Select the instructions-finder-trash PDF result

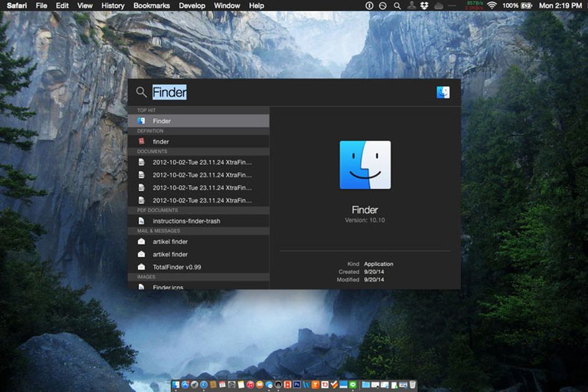point(198,221)
